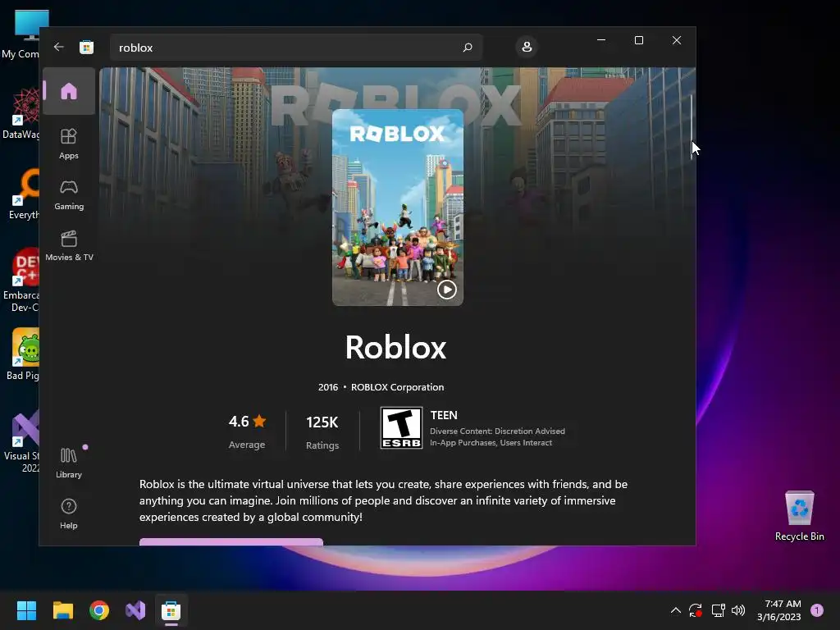Open the notification badge in the taskbar

click(x=817, y=610)
